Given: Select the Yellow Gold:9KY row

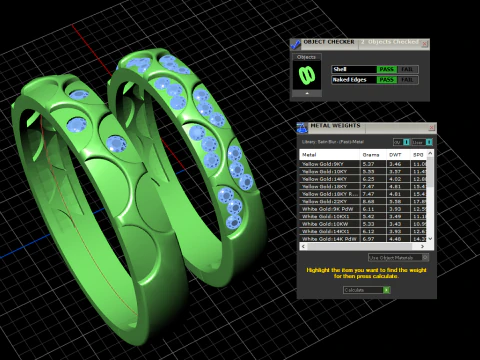Looking at the screenshot, I should [363, 164].
